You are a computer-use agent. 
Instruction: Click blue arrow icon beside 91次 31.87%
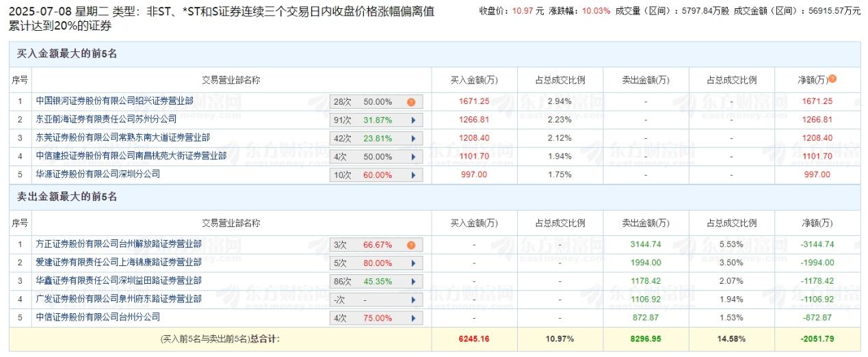tap(412, 120)
